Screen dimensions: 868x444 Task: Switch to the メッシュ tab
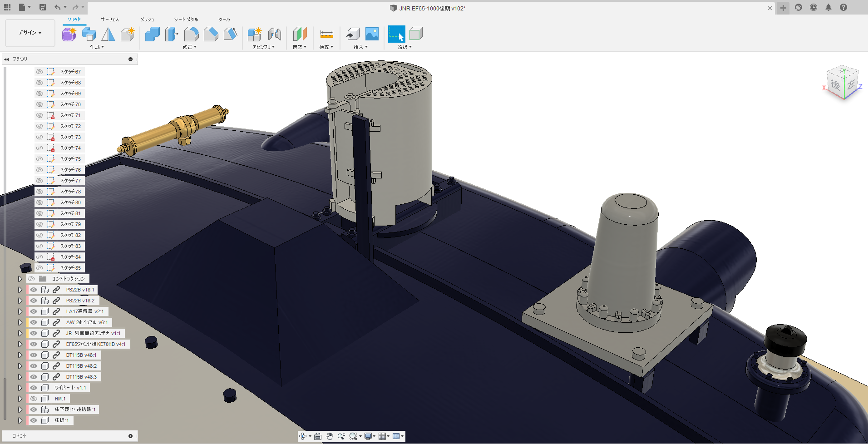point(147,19)
